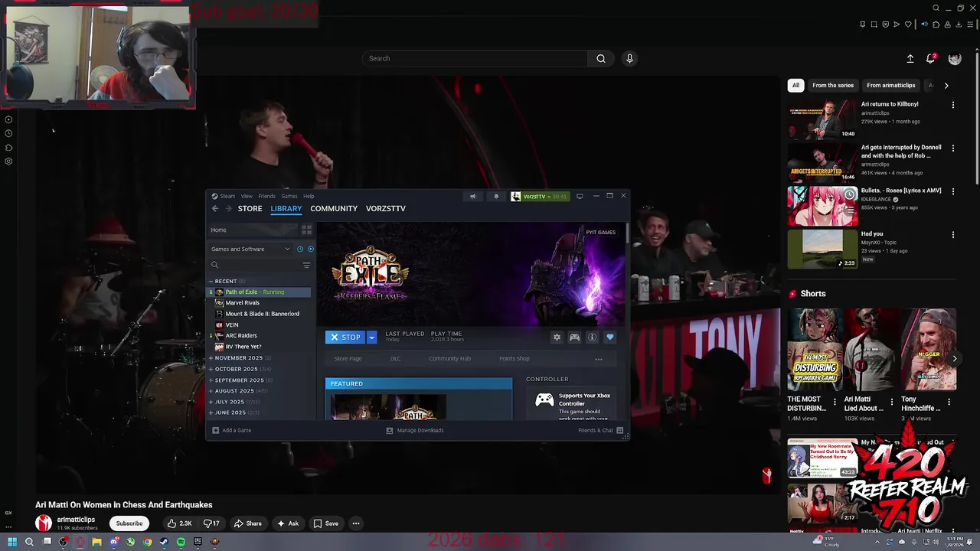Viewport: 980px width, 551px height.
Task: Open Games menu in Steam
Action: [289, 196]
